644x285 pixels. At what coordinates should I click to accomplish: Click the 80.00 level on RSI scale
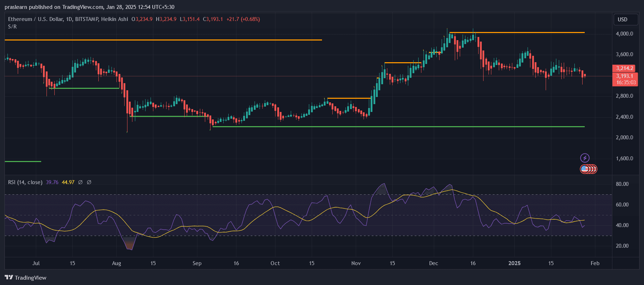point(622,184)
